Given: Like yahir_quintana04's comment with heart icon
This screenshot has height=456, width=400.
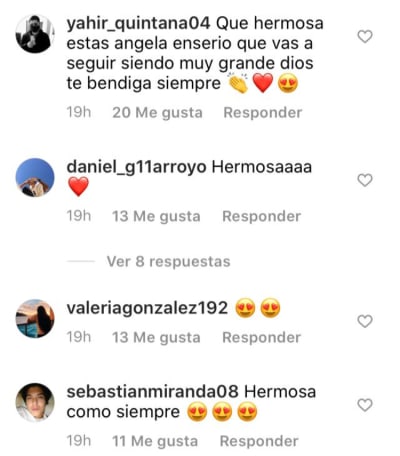Looking at the screenshot, I should coord(365,36).
